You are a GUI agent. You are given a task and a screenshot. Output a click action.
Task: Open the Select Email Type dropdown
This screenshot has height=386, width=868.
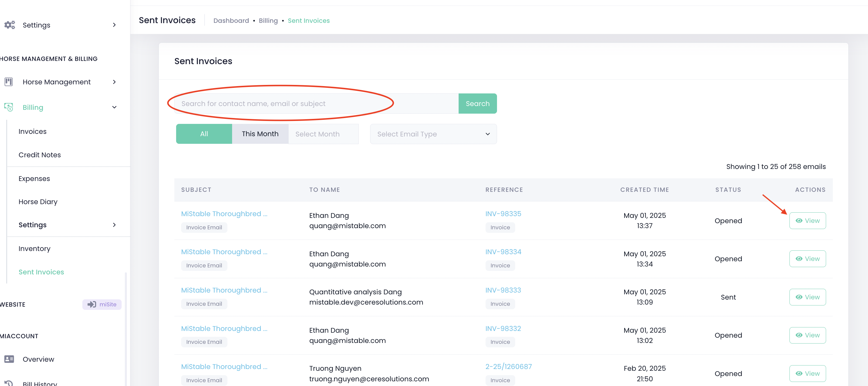pos(433,134)
